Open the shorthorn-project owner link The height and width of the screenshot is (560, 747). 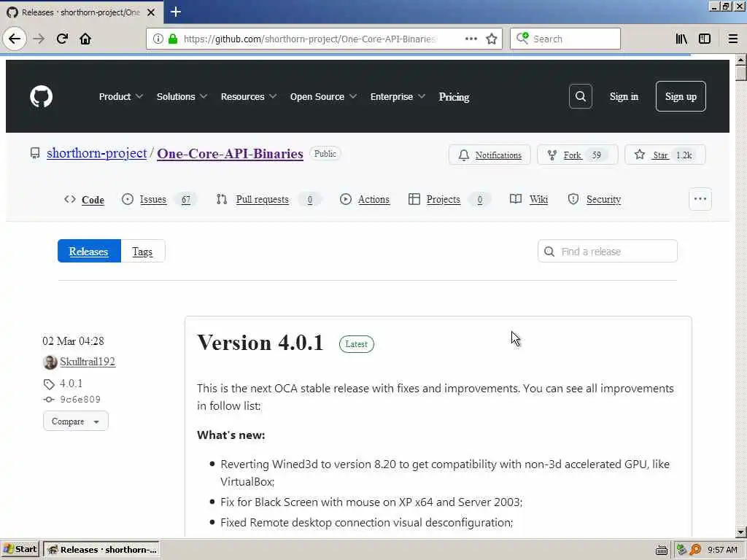(x=97, y=153)
